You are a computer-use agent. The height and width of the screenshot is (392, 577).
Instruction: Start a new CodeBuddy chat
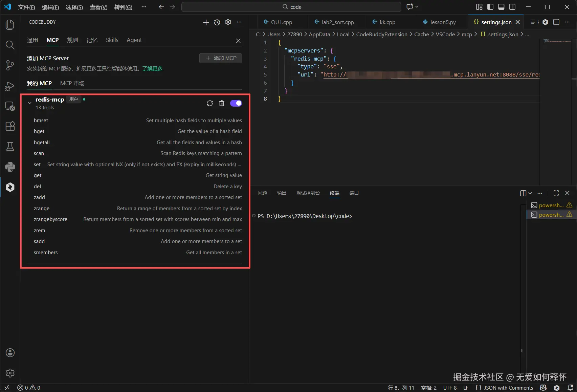click(x=206, y=22)
